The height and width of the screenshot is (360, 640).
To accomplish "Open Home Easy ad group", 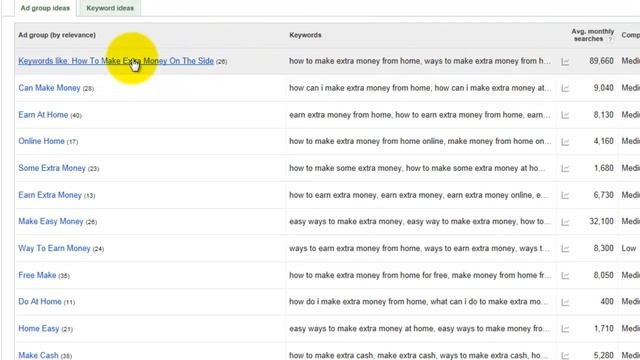I will [39, 328].
